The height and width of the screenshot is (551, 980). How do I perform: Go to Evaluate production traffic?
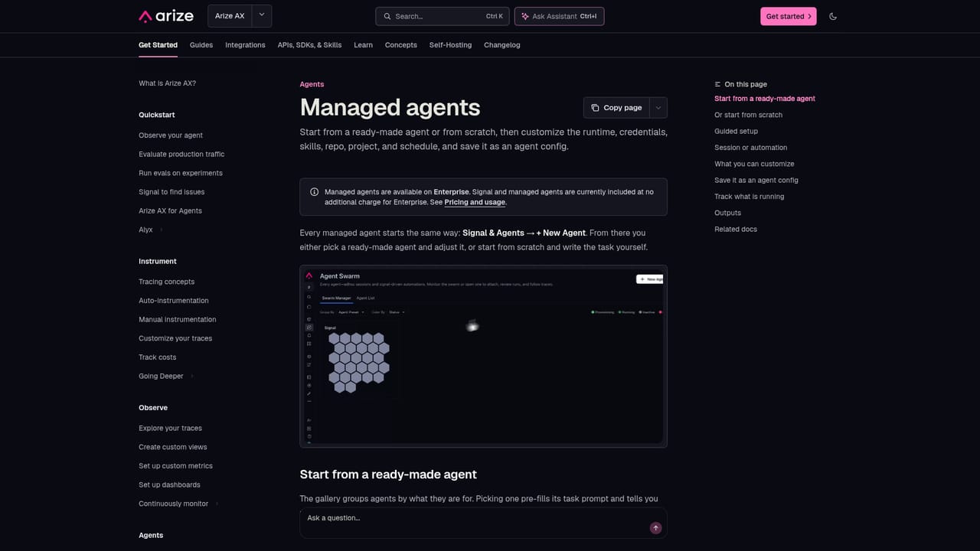181,155
